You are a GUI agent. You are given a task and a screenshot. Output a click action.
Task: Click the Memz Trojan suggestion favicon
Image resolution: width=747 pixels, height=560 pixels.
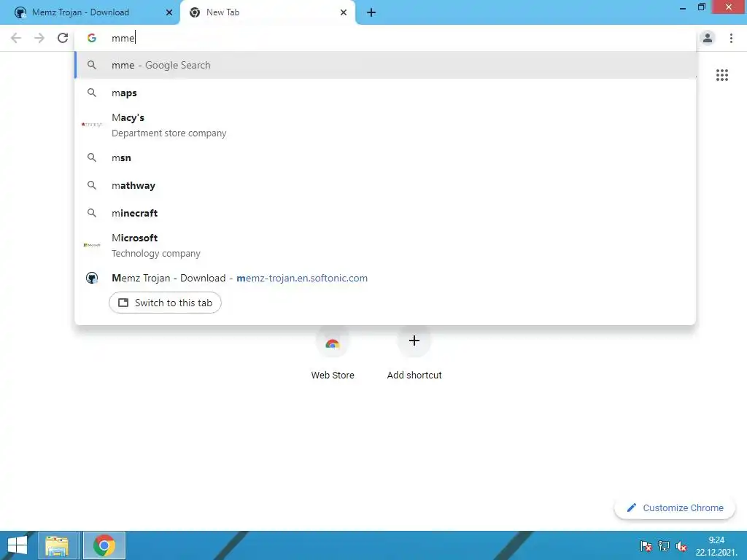click(x=92, y=278)
